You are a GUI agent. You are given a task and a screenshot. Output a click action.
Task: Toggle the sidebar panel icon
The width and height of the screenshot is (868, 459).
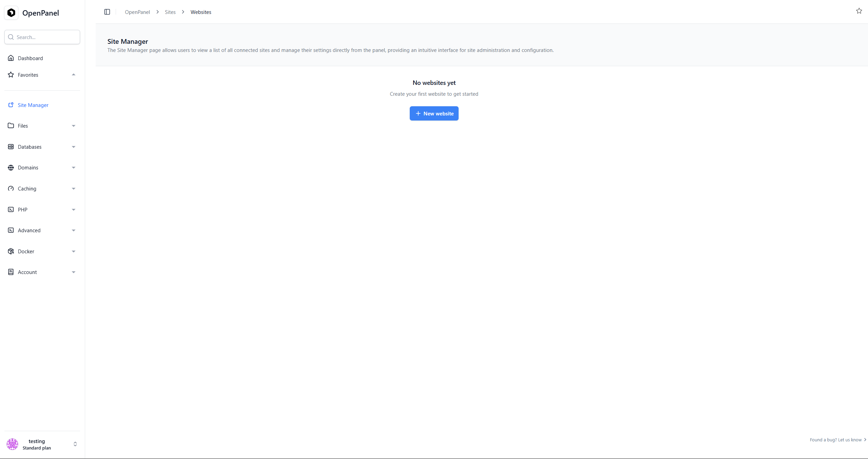[x=107, y=12]
